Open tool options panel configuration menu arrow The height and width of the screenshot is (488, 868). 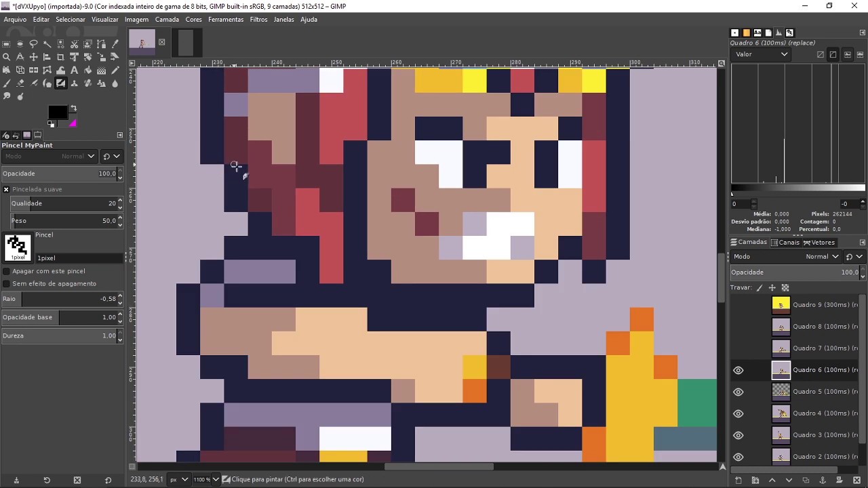click(120, 135)
